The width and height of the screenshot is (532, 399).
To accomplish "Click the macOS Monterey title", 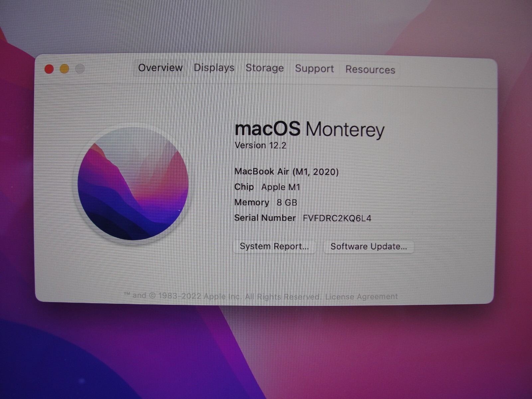I will point(310,129).
